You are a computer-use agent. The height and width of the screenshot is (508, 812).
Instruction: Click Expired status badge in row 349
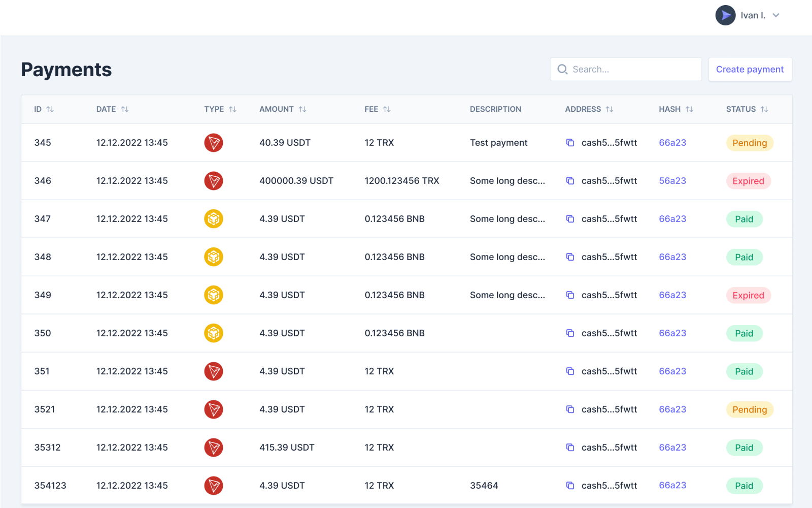click(749, 295)
